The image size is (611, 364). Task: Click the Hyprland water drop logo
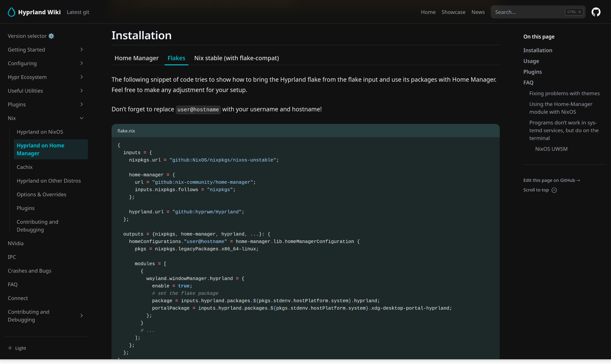[x=12, y=12]
